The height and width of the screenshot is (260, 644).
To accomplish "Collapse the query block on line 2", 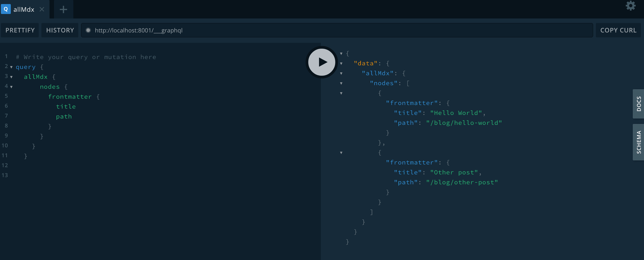I will click(x=11, y=67).
